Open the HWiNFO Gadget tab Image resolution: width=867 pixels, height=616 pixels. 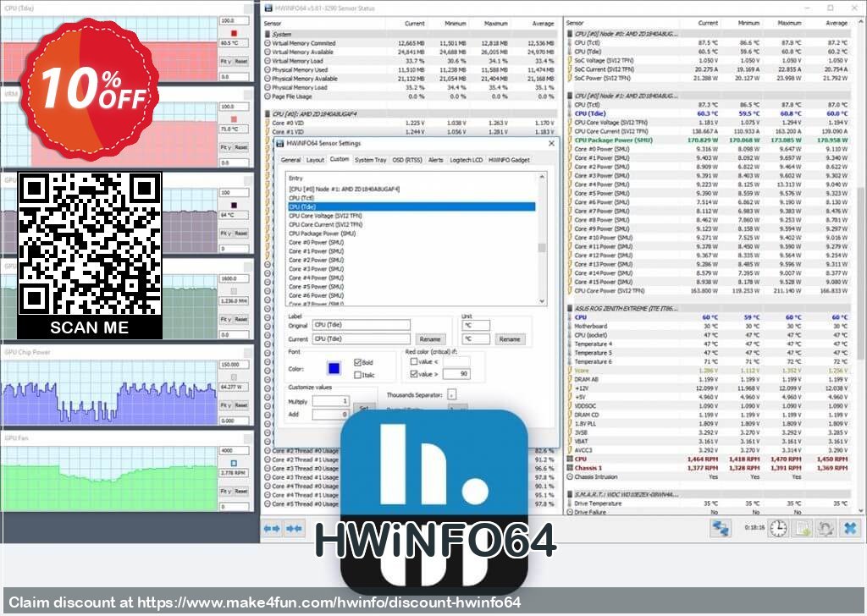coord(509,160)
